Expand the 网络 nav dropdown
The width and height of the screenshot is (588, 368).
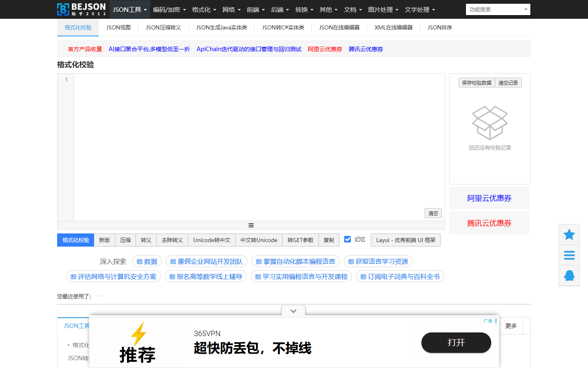click(x=232, y=9)
